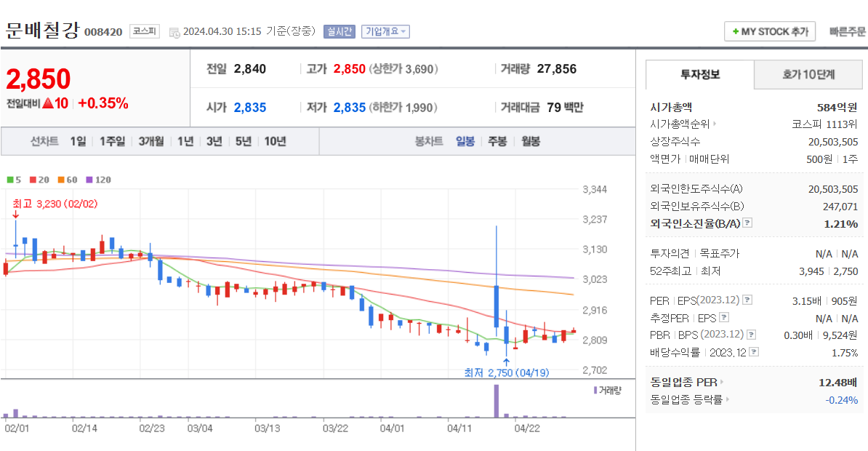Image resolution: width=868 pixels, height=451 pixels.
Task: Click the stock code 008420
Action: pyautogui.click(x=103, y=32)
